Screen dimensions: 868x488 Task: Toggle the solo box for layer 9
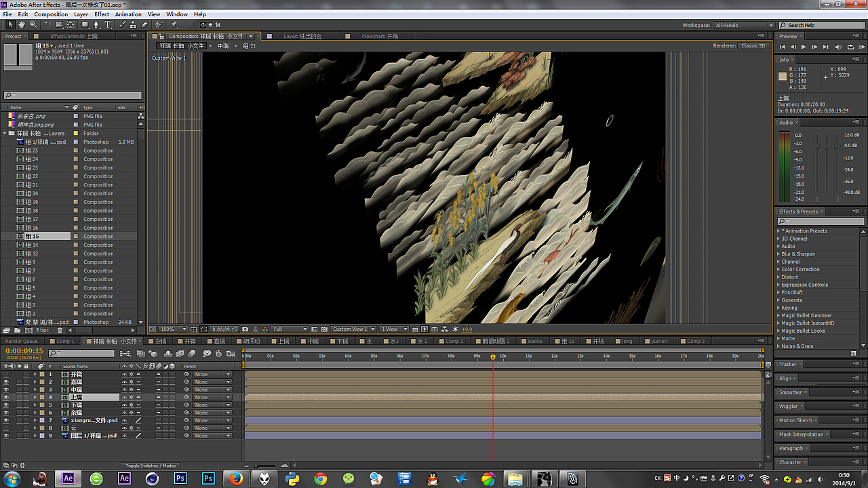point(20,436)
